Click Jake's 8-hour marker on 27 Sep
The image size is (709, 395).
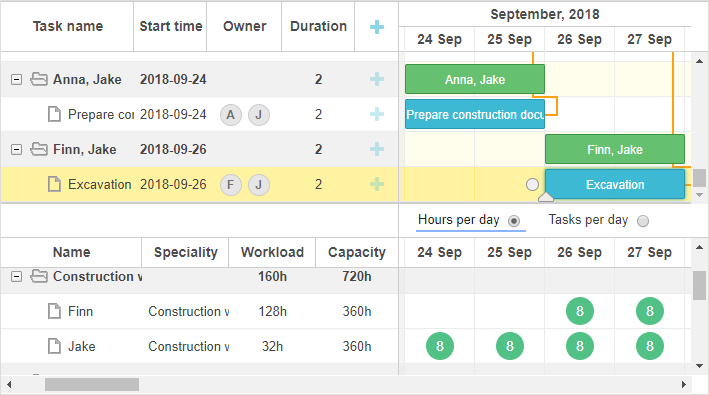tap(650, 346)
